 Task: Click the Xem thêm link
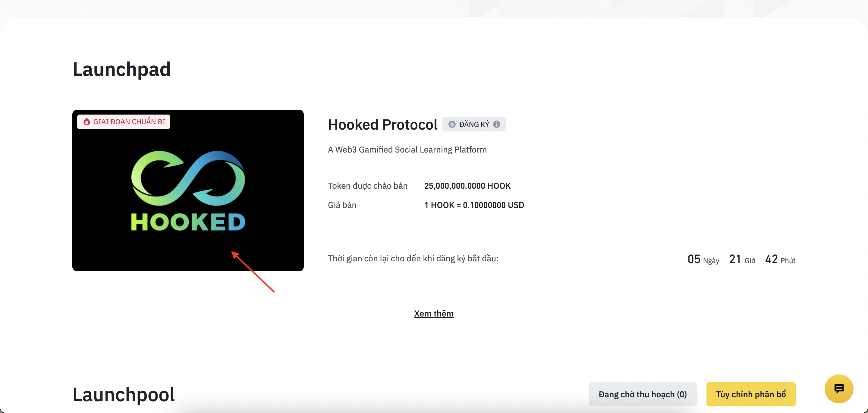coord(434,313)
